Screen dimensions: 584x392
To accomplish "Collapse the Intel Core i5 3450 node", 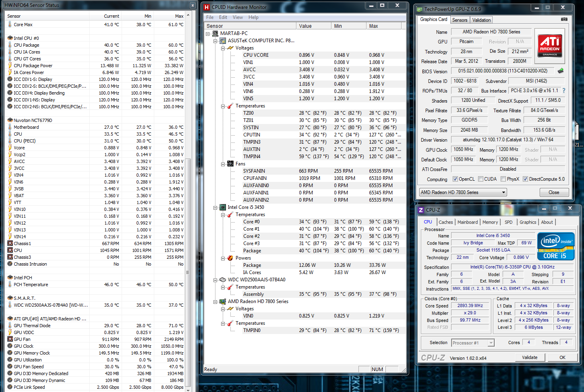I will (x=215, y=208).
